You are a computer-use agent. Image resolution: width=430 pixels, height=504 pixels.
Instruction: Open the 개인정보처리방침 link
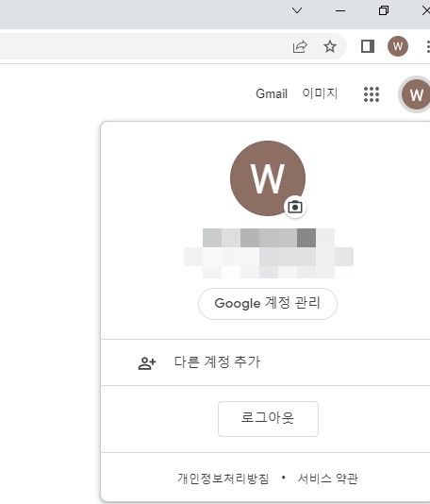(x=223, y=479)
